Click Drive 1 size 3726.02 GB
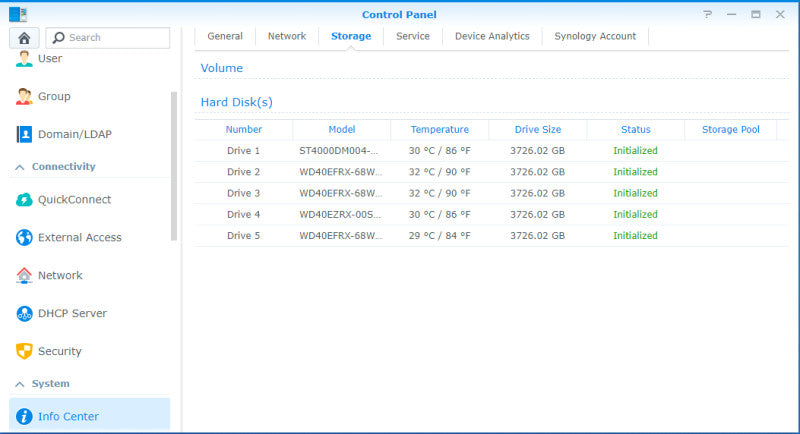This screenshot has height=434, width=800. coord(537,151)
